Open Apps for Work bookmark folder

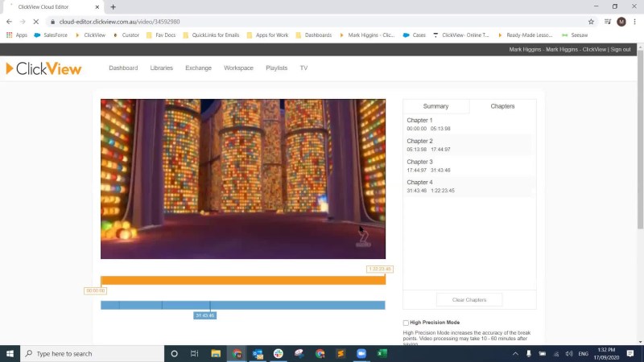click(x=267, y=35)
